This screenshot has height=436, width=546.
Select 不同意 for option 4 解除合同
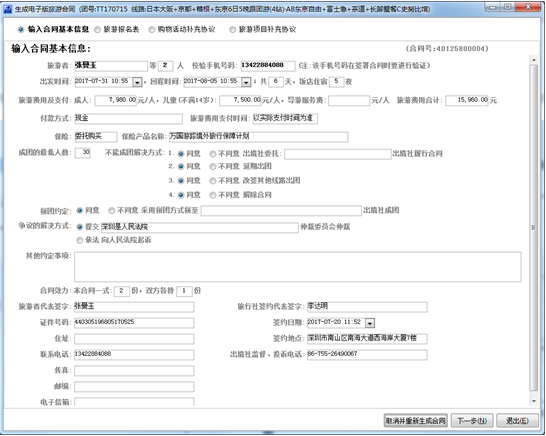(213, 195)
